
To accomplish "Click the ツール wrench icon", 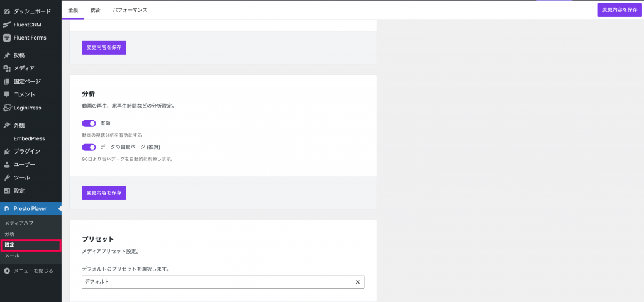I will [x=6, y=178].
